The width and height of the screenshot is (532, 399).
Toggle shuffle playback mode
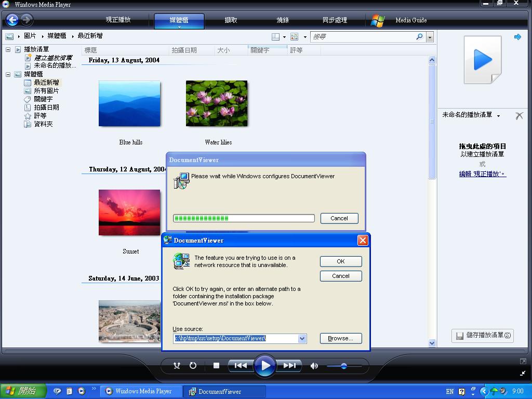(x=177, y=366)
